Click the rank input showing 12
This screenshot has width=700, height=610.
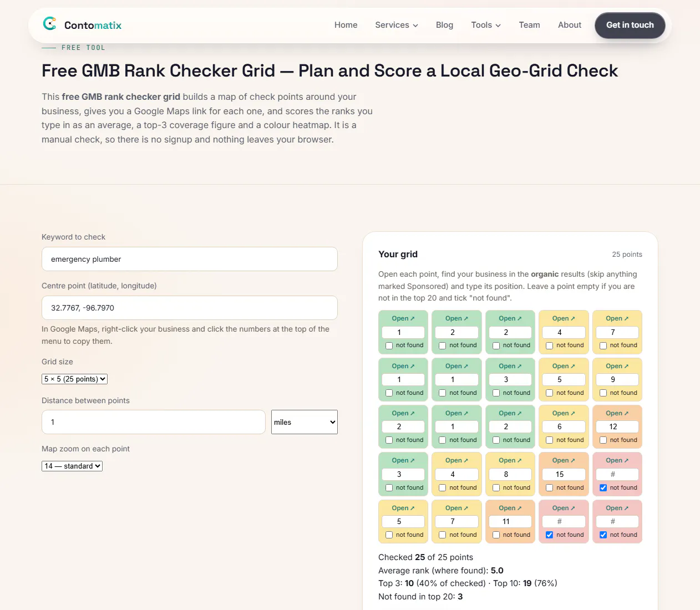[x=617, y=426]
